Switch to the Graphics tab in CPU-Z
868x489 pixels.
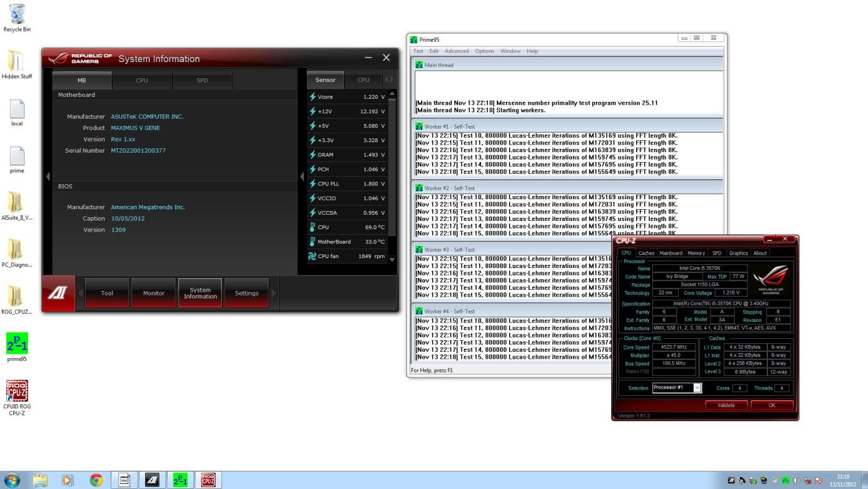738,253
